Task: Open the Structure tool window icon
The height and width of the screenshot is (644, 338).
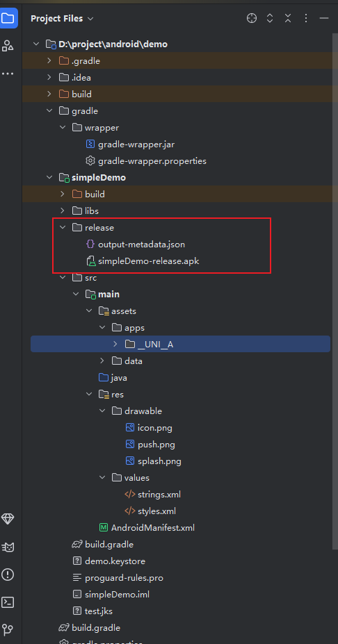Action: 8,46
